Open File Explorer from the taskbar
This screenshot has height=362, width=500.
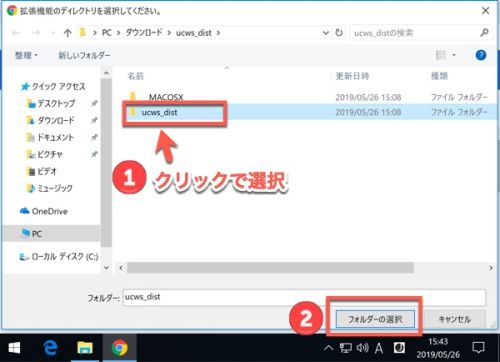click(x=85, y=348)
